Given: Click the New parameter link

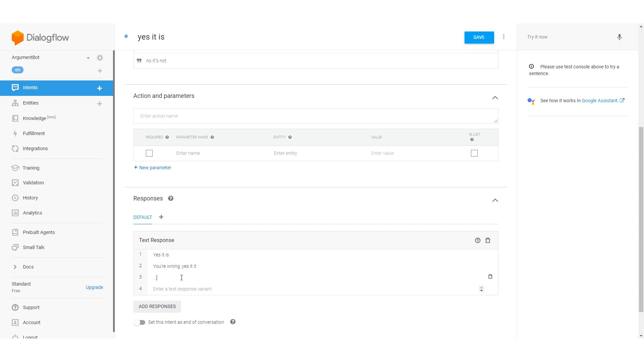Looking at the screenshot, I should (x=153, y=168).
